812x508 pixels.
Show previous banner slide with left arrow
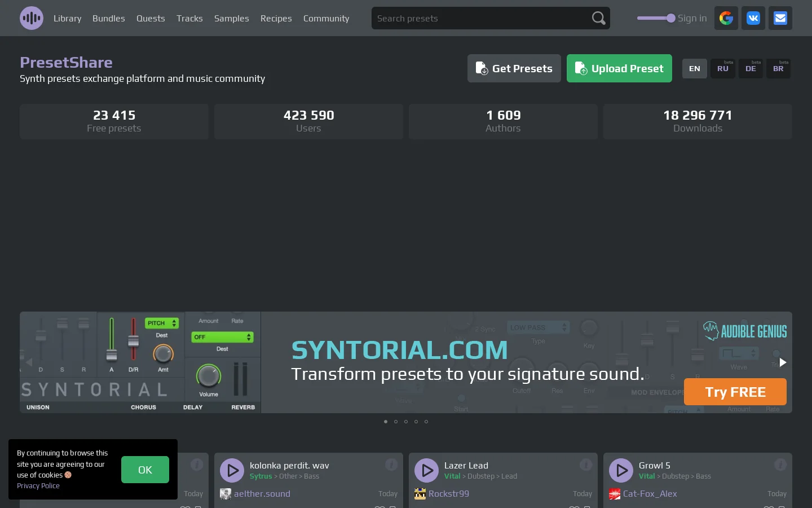coord(29,362)
